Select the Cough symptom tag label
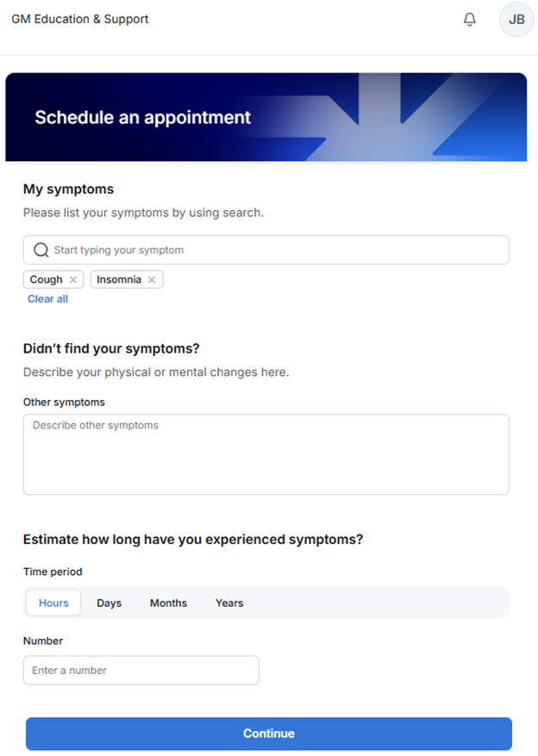Viewport: 538px width, 756px height. click(46, 279)
